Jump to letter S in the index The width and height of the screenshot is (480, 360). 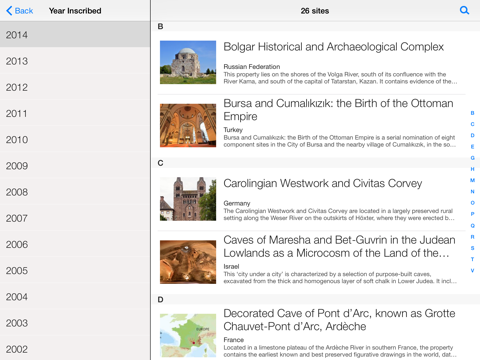coord(472,248)
